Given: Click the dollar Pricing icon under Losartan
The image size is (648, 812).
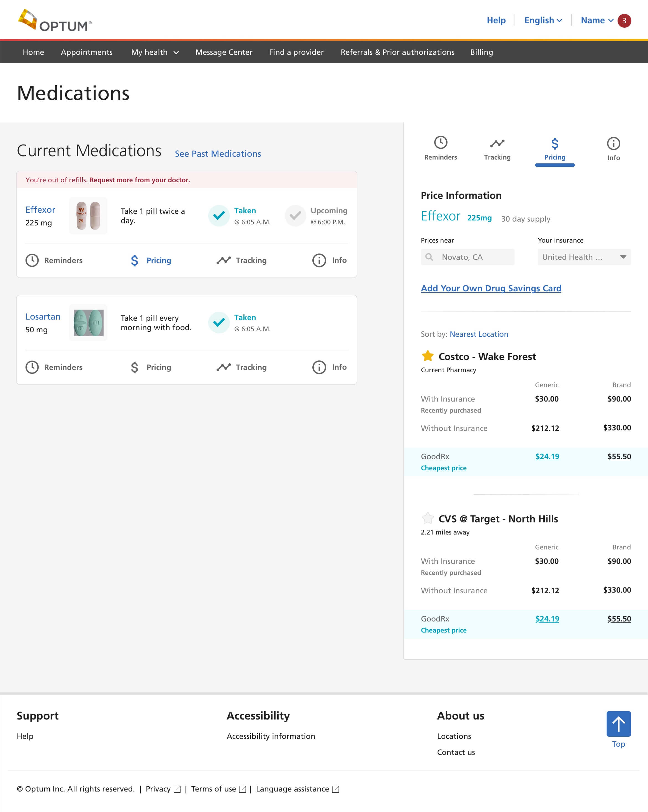Looking at the screenshot, I should pyautogui.click(x=134, y=367).
